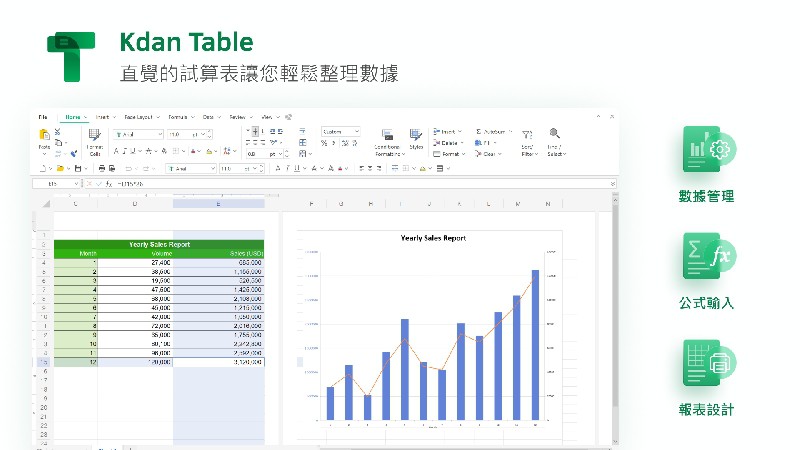Click the Sort / Filter funnel icon
The width and height of the screenshot is (800, 450).
click(x=527, y=135)
